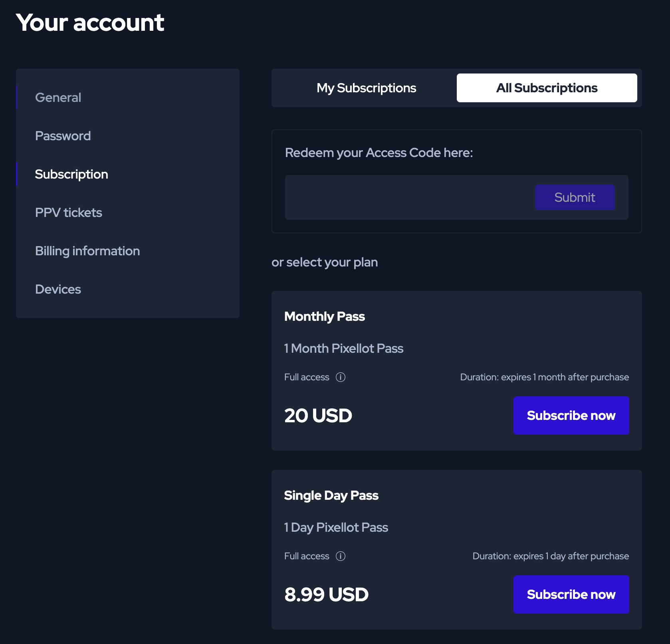This screenshot has height=644, width=670.
Task: Switch to the My Subscriptions tab
Action: [x=366, y=88]
